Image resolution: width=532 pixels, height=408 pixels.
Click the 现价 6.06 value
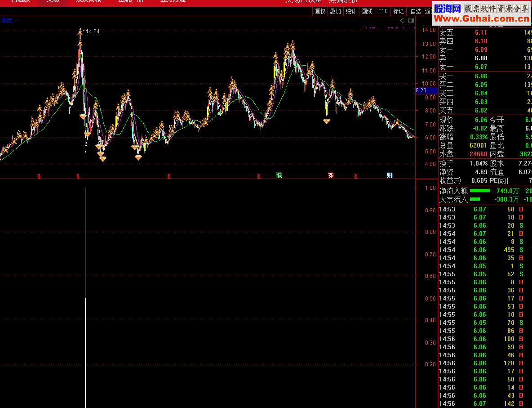481,120
